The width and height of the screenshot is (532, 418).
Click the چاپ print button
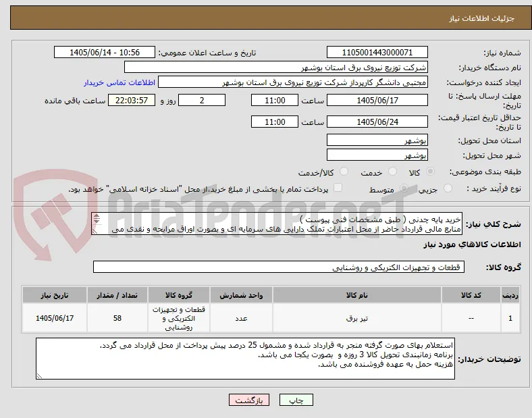(296, 400)
